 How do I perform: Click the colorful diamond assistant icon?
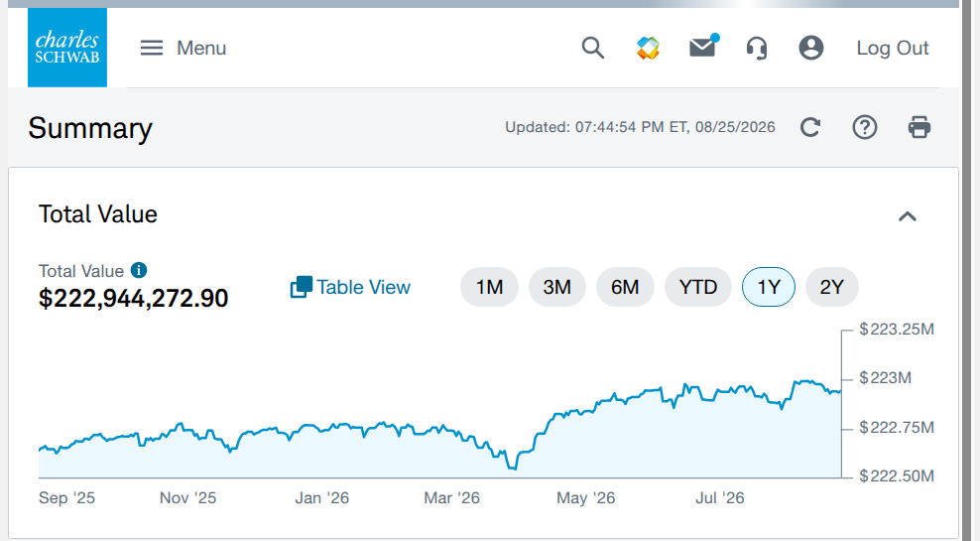pos(648,49)
